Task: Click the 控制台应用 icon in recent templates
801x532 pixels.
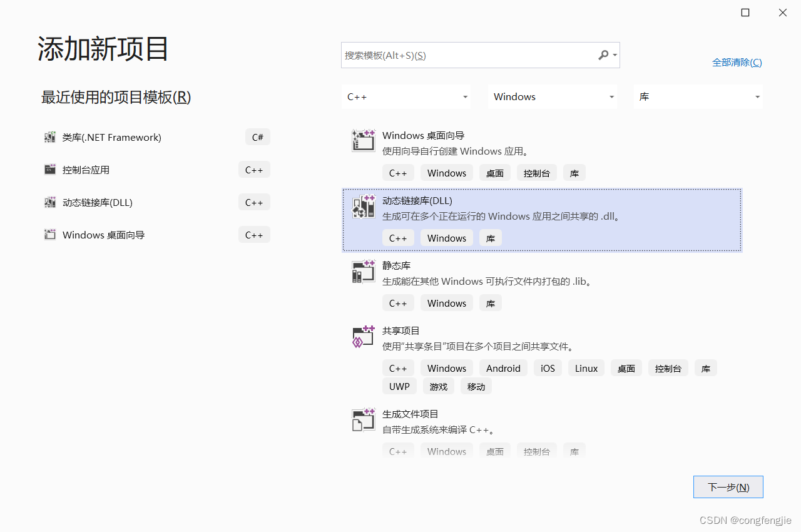Action: 49,170
